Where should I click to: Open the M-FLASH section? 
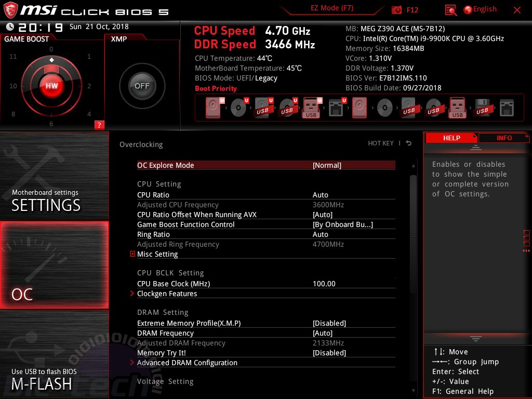pos(54,354)
